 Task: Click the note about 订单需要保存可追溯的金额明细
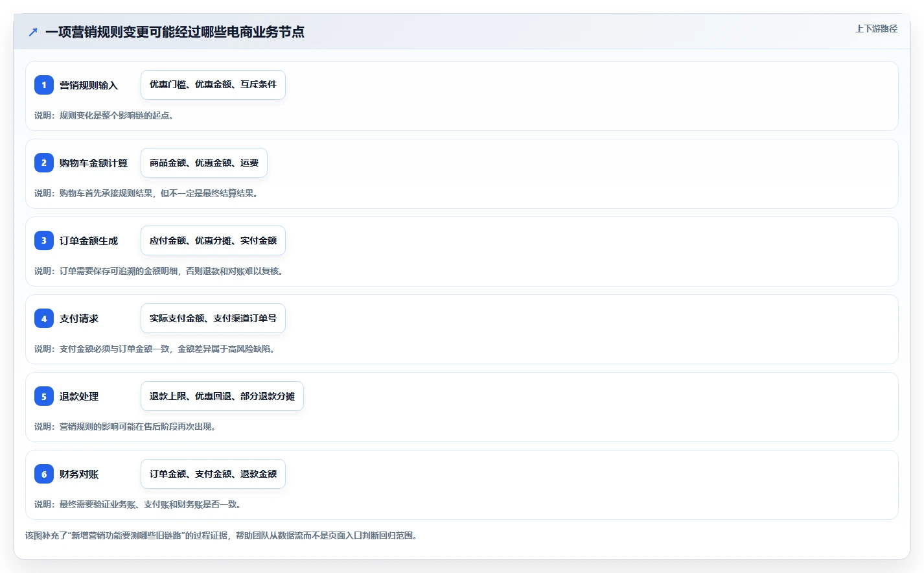click(159, 271)
